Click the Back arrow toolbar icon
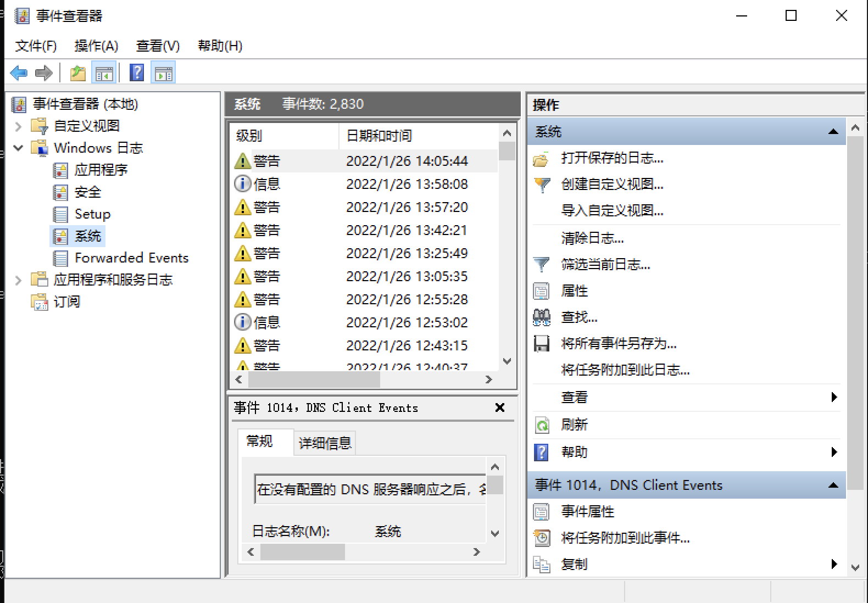The image size is (868, 603). (19, 73)
